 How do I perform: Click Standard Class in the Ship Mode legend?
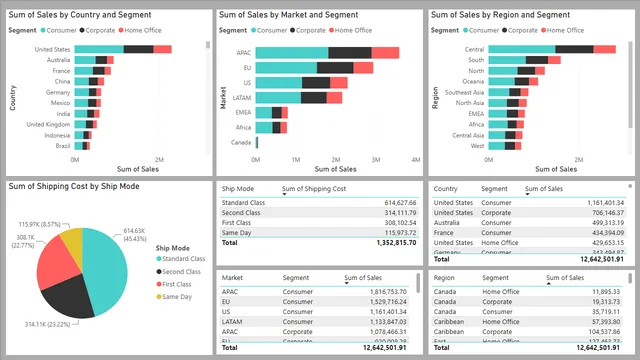pyautogui.click(x=181, y=259)
